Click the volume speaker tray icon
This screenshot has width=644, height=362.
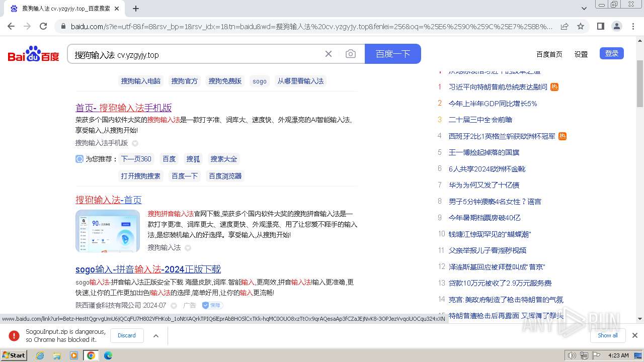coord(572,355)
